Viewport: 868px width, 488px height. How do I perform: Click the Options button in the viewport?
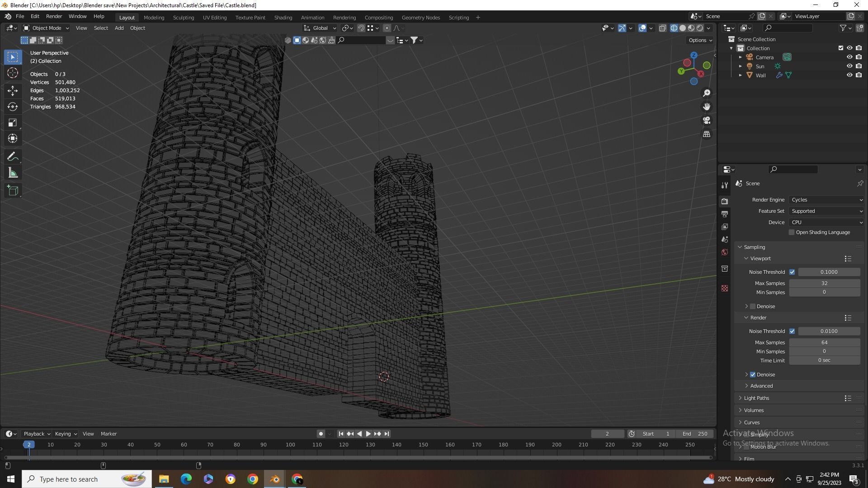point(700,40)
